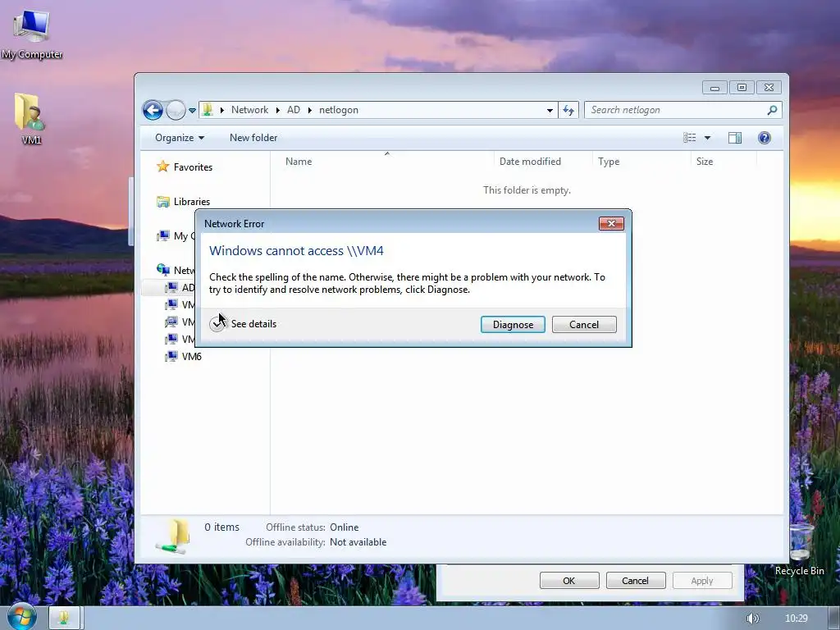Viewport: 840px width, 630px height.
Task: Cancel the Network Error dialog
Action: tap(584, 325)
